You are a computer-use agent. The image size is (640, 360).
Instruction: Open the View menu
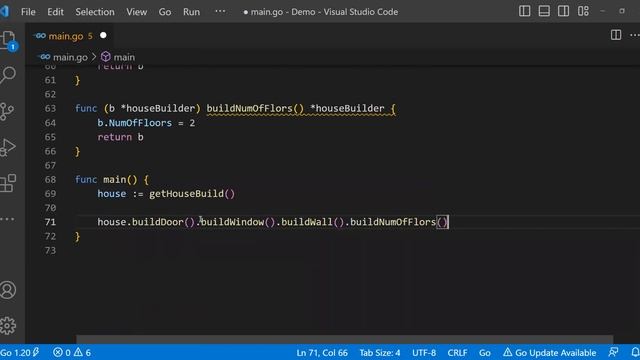[x=136, y=12]
